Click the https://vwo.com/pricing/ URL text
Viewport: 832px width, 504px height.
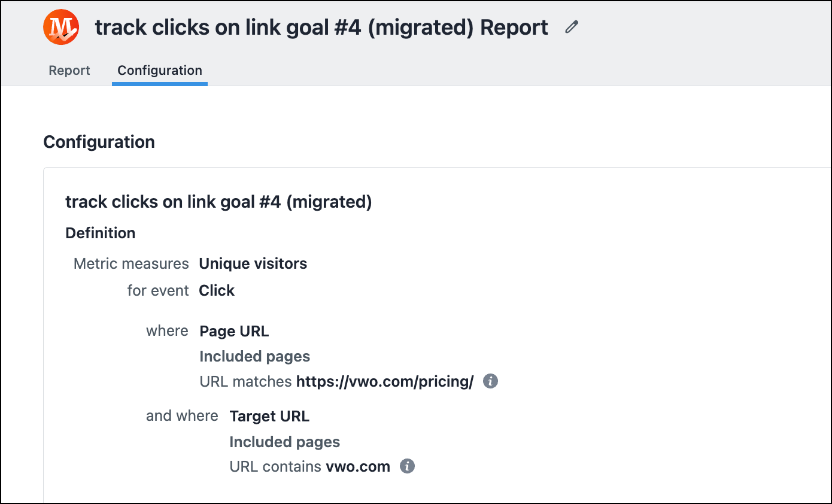(385, 381)
